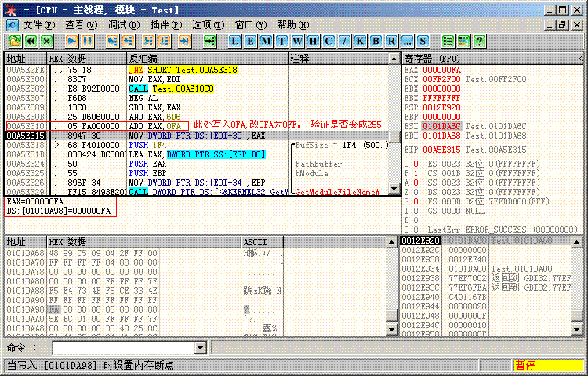Switch to the CPU window with the C button
Screen dimensions: 588x376
pyautogui.click(x=328, y=41)
